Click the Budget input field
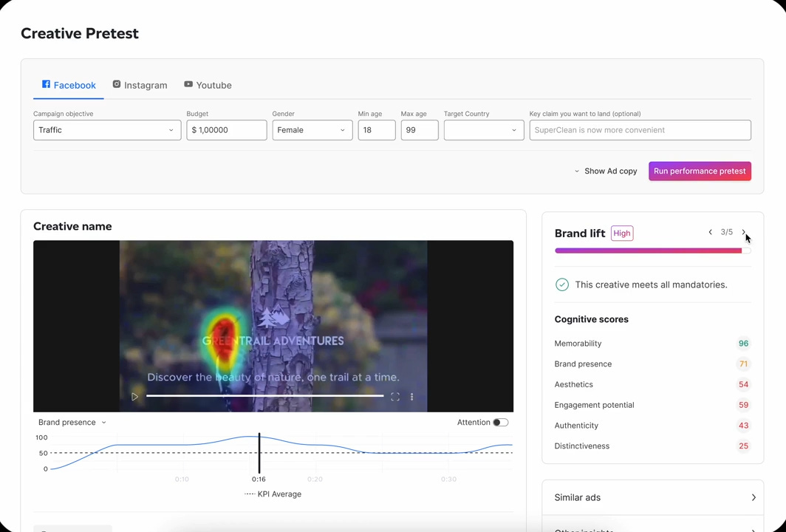The image size is (786, 532). [227, 130]
